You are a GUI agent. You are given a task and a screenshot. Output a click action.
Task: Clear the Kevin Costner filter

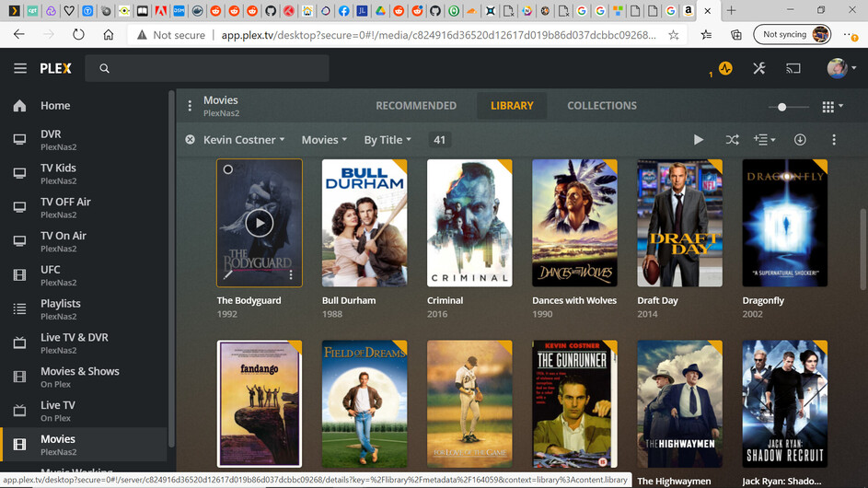(190, 140)
